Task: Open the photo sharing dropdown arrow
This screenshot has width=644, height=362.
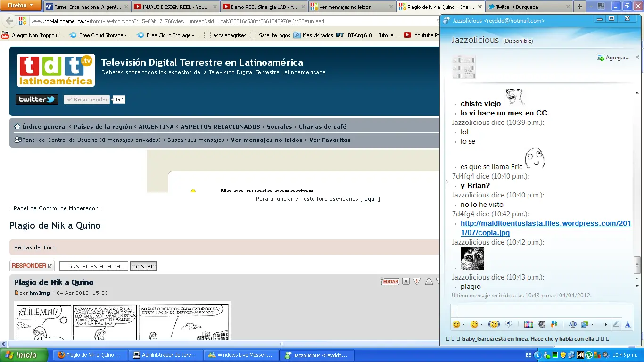Action: point(593,325)
